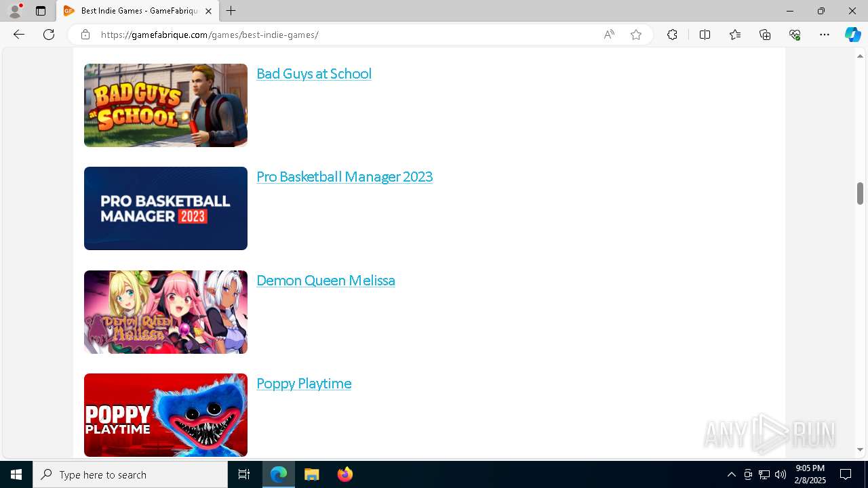
Task: Click the page scrollbar thumb
Action: (861, 193)
